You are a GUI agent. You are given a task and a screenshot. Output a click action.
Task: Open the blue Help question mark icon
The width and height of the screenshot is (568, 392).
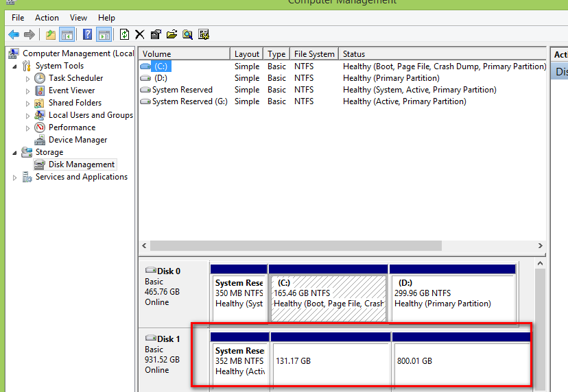[87, 35]
